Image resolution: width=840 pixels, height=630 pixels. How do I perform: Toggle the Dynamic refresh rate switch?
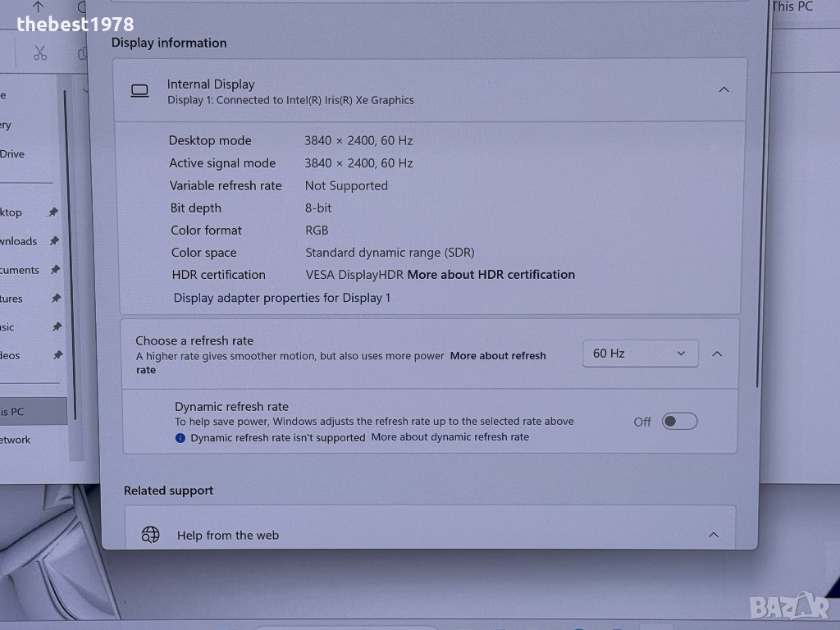tap(679, 422)
